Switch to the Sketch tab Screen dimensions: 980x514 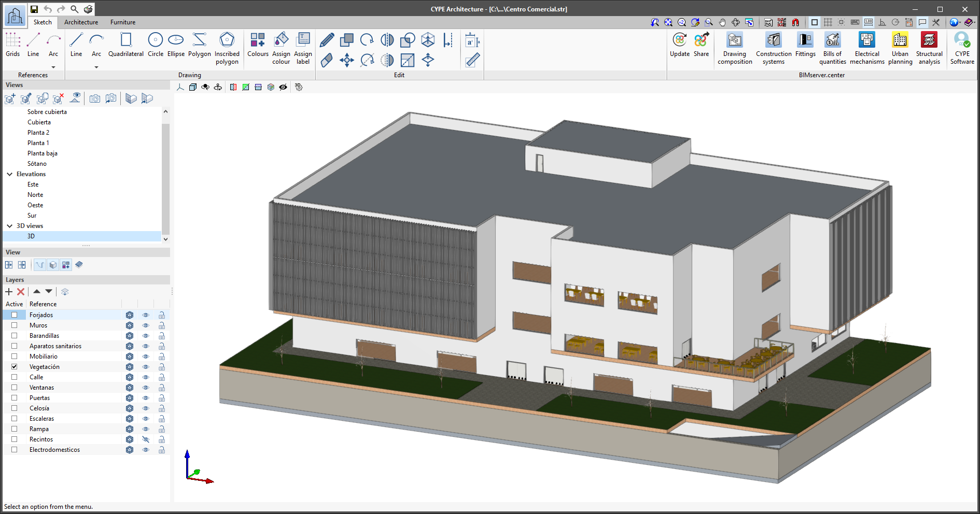(x=43, y=22)
